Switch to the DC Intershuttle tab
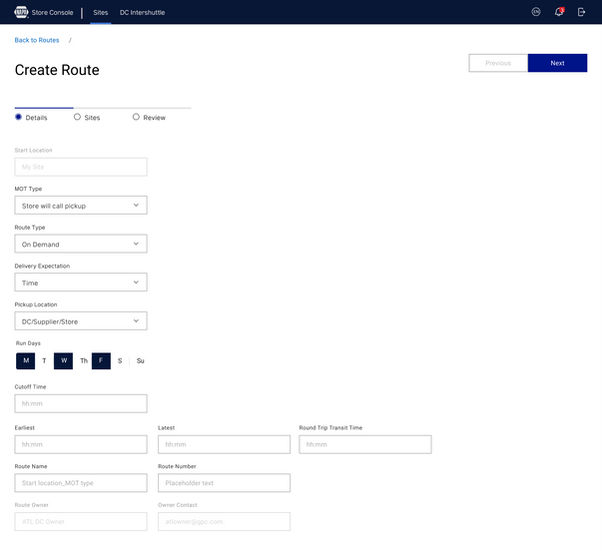The width and height of the screenshot is (602, 551). (142, 12)
